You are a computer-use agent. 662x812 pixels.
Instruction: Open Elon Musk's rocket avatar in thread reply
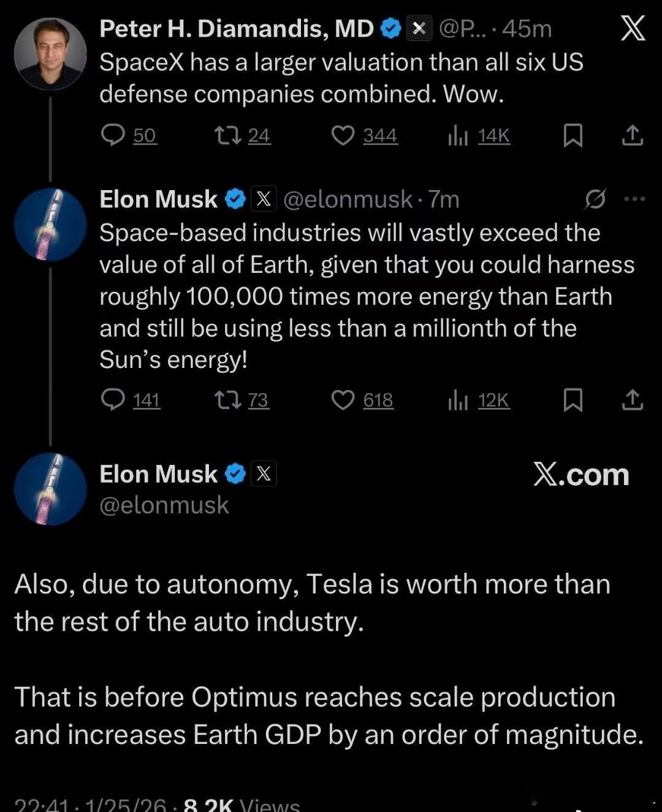[50, 224]
